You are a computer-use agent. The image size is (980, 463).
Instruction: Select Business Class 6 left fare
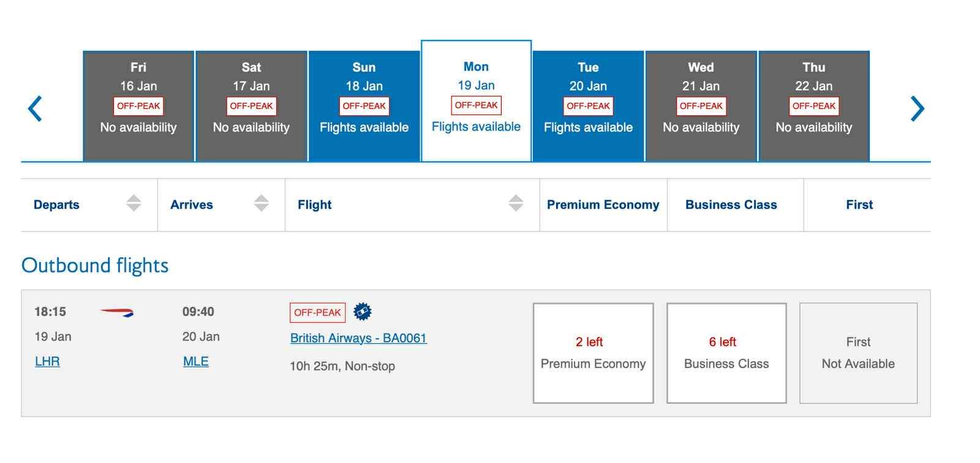(726, 353)
